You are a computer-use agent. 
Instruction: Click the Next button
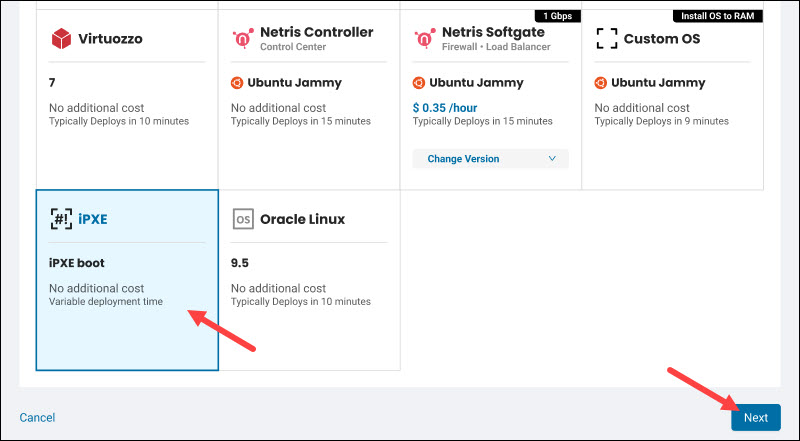756,418
